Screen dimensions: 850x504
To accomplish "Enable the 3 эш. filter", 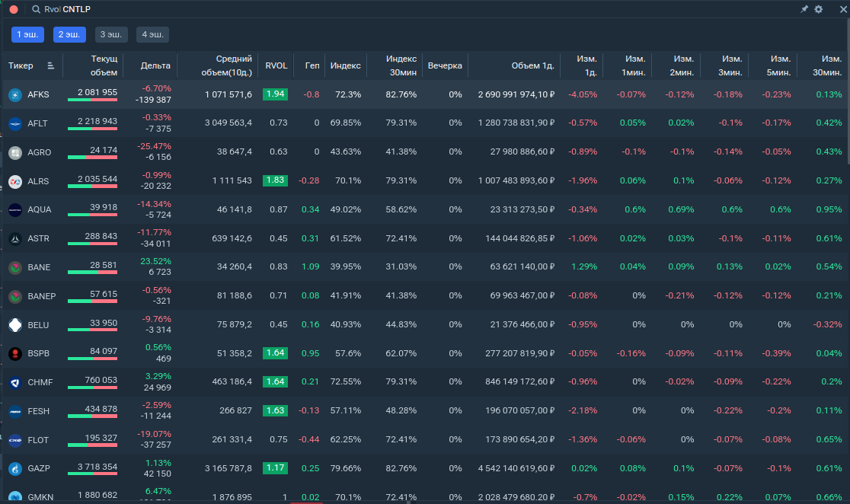I will 111,35.
